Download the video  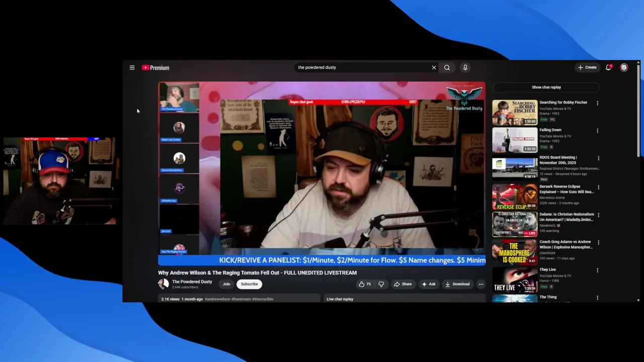click(x=457, y=284)
